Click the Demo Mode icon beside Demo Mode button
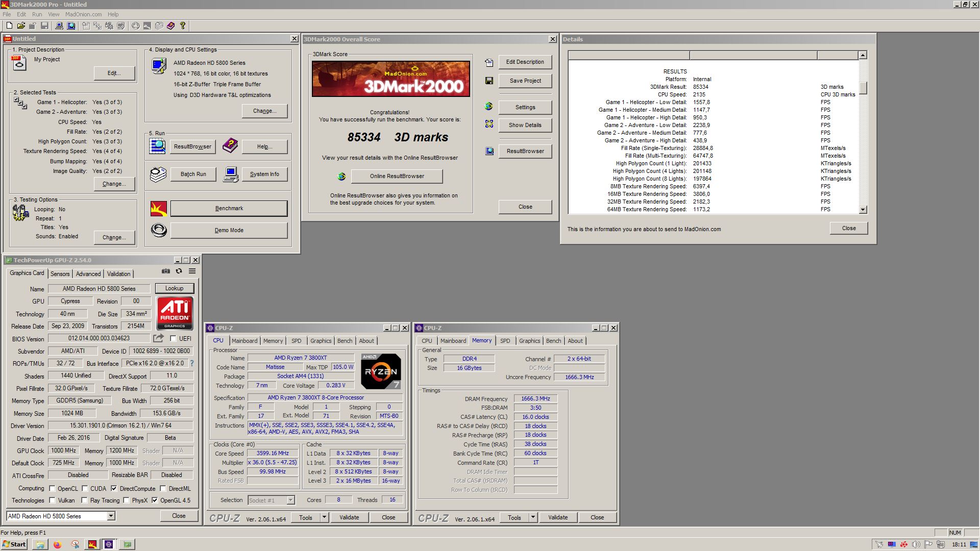The height and width of the screenshot is (551, 980). tap(159, 230)
